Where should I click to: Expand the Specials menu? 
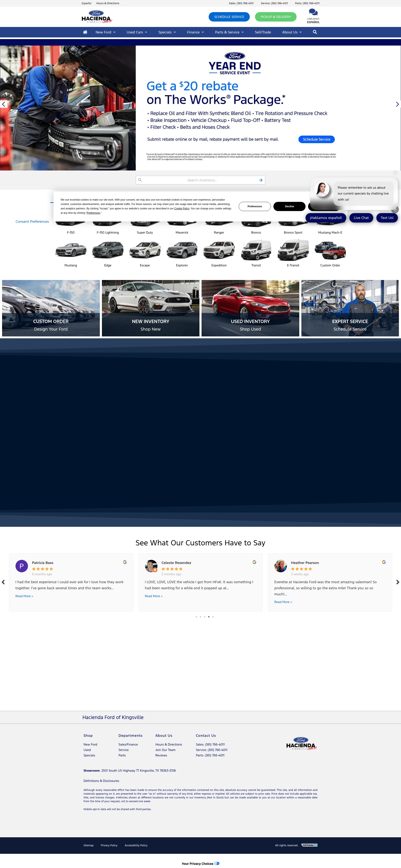click(167, 32)
